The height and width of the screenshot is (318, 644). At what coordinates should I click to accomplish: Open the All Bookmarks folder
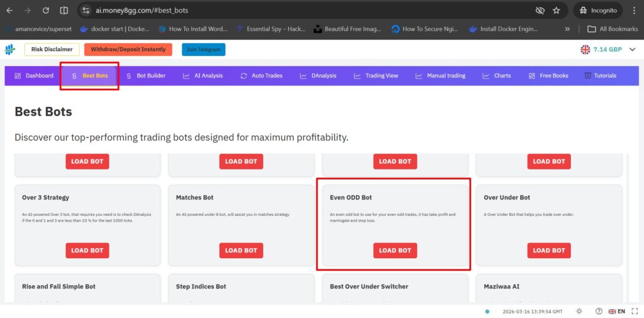[x=613, y=29]
